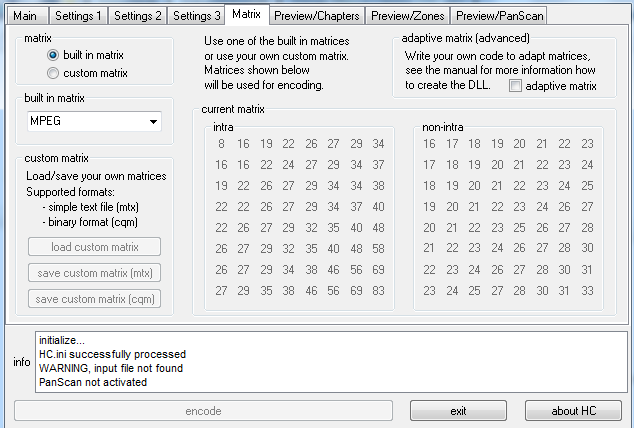Click the exit button
Image resolution: width=634 pixels, height=428 pixels.
[458, 411]
